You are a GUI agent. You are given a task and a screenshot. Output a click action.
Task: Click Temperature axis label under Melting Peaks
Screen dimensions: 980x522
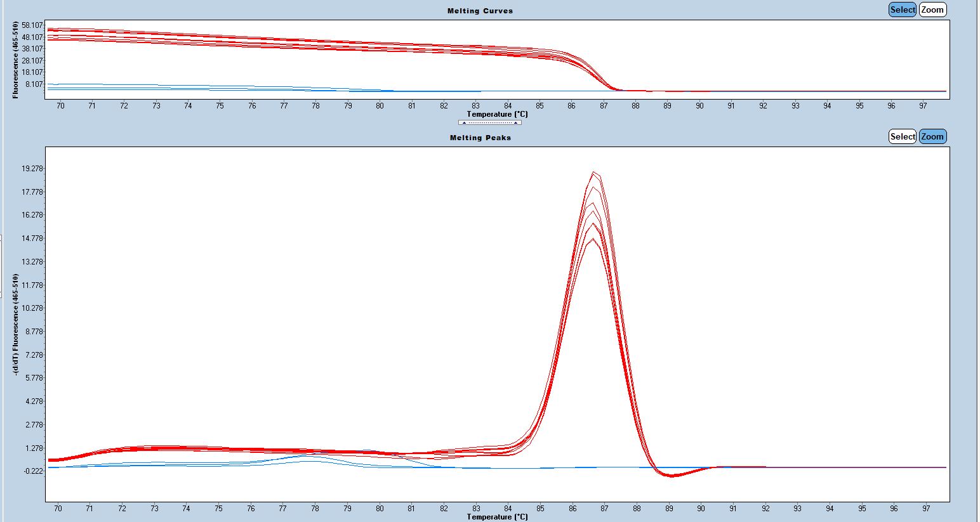497,517
